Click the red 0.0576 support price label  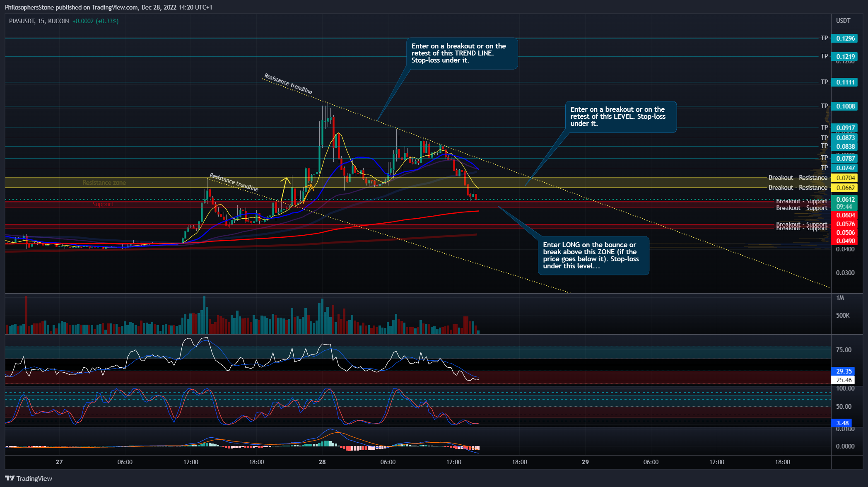(x=845, y=224)
